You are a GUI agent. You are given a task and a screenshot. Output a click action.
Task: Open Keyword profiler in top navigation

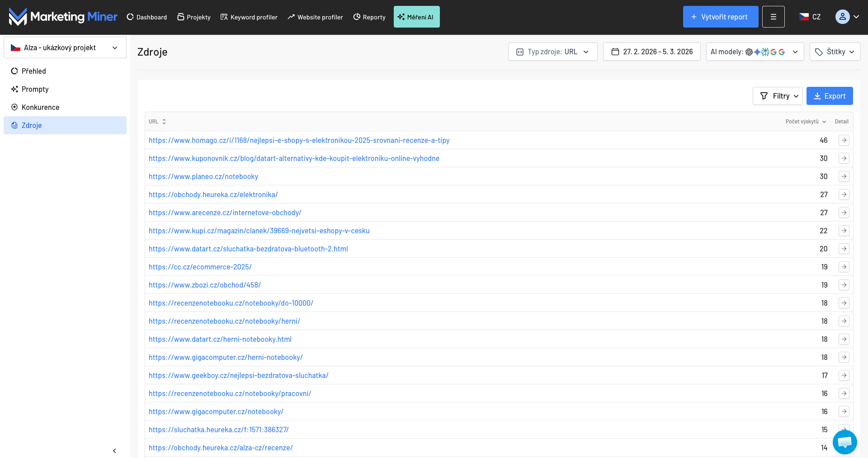pos(249,17)
